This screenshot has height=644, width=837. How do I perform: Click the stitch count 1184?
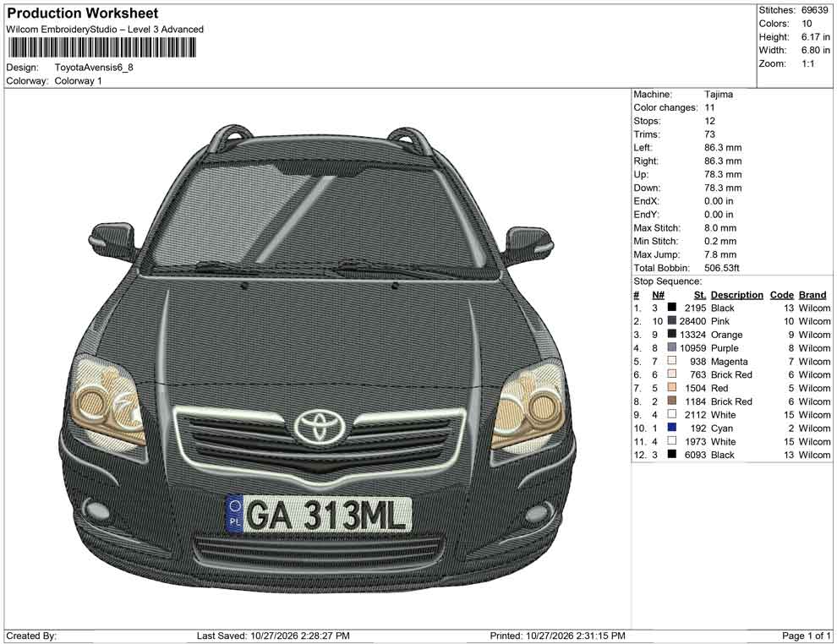[695, 401]
